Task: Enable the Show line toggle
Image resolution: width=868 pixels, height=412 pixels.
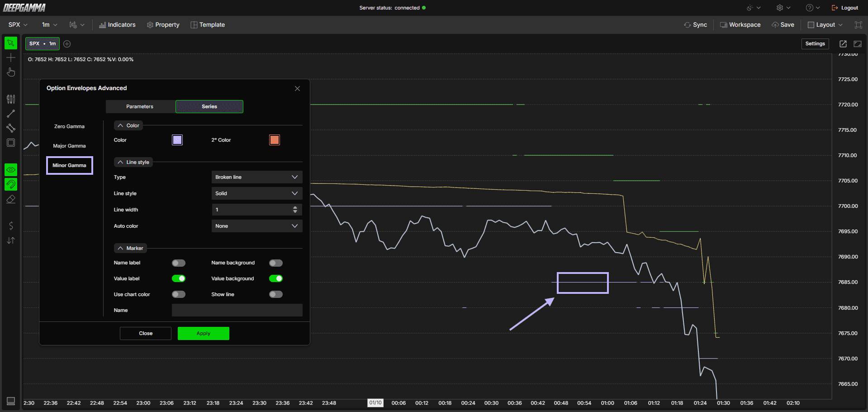Action: click(276, 294)
